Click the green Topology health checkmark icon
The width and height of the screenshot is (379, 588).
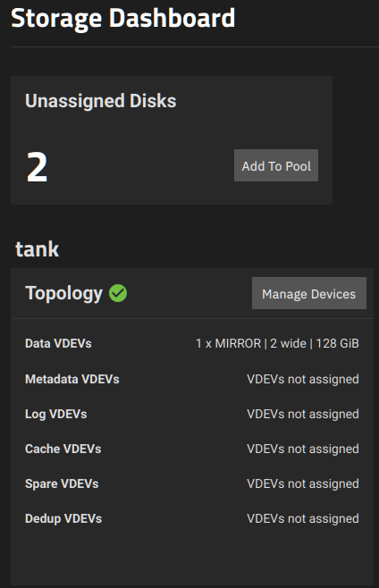coord(118,293)
